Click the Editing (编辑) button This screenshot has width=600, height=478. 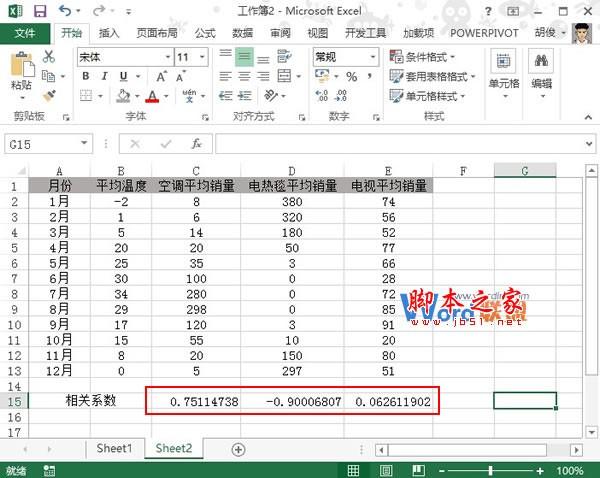coord(541,74)
